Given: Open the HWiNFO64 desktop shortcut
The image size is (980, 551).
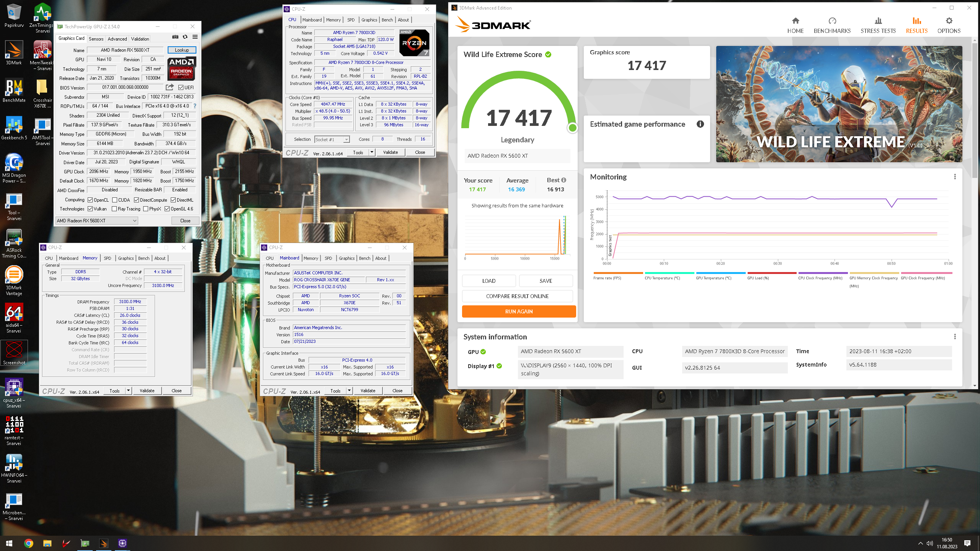Looking at the screenshot, I should pos(14,468).
